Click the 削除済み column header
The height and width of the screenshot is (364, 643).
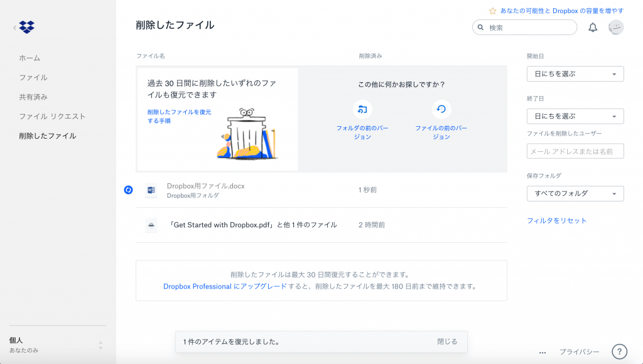(x=370, y=56)
